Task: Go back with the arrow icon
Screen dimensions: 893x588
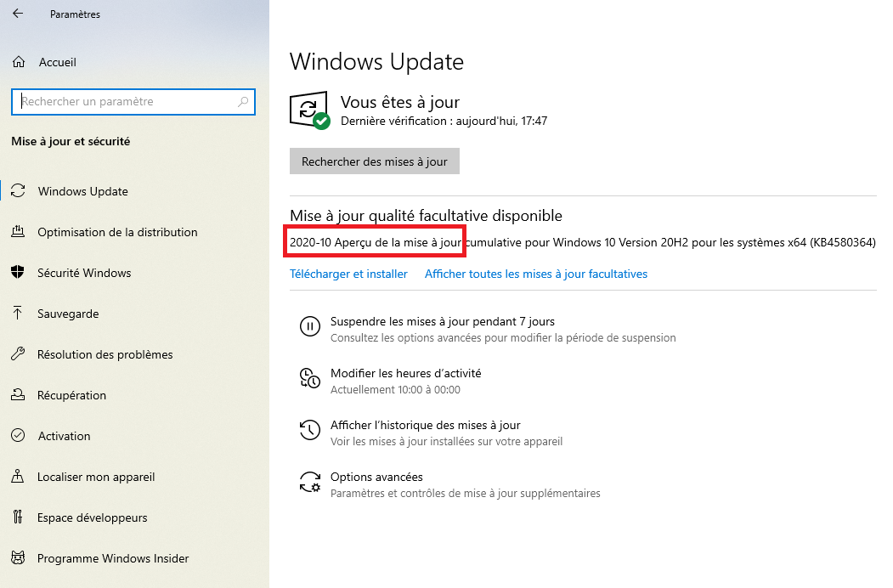Action: pyautogui.click(x=18, y=13)
